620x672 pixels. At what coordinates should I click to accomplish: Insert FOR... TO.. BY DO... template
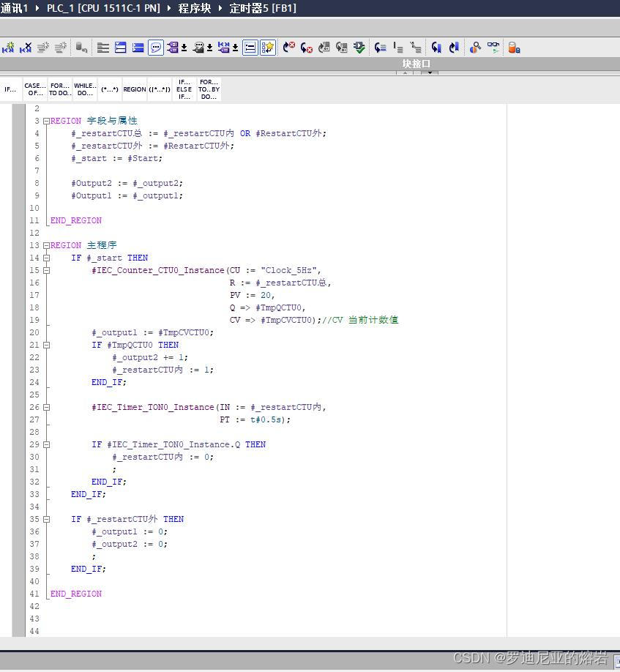[x=209, y=89]
